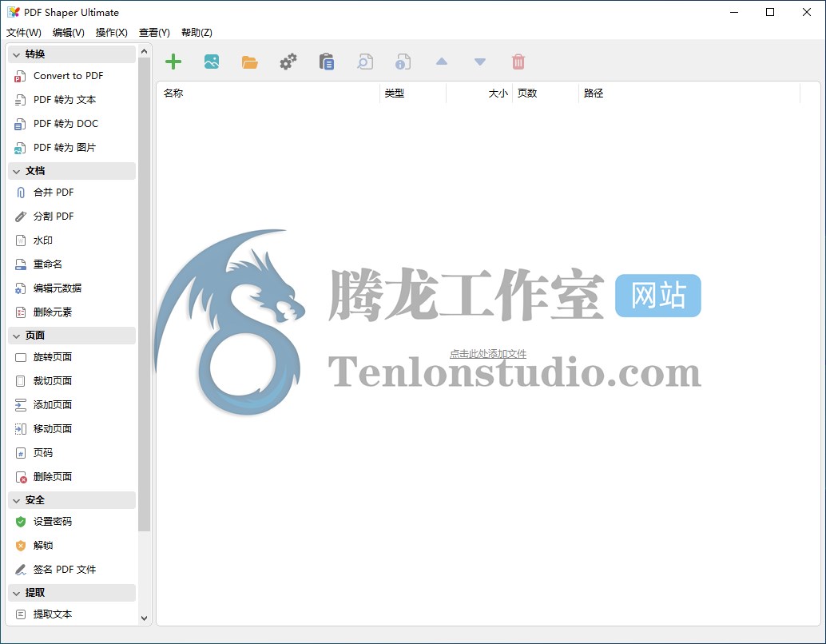This screenshot has width=826, height=644.
Task: Click the orange shield 解锁 icon
Action: 21,546
